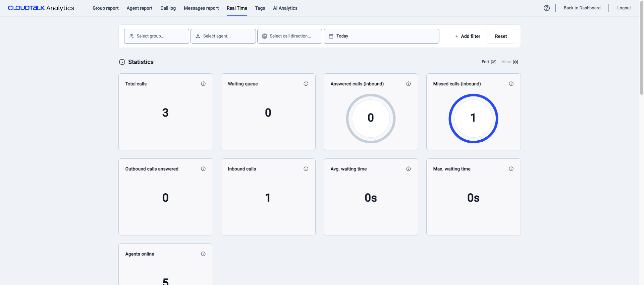This screenshot has width=644, height=285.
Task: Show info for Answered calls (inbound)
Action: pyautogui.click(x=409, y=84)
